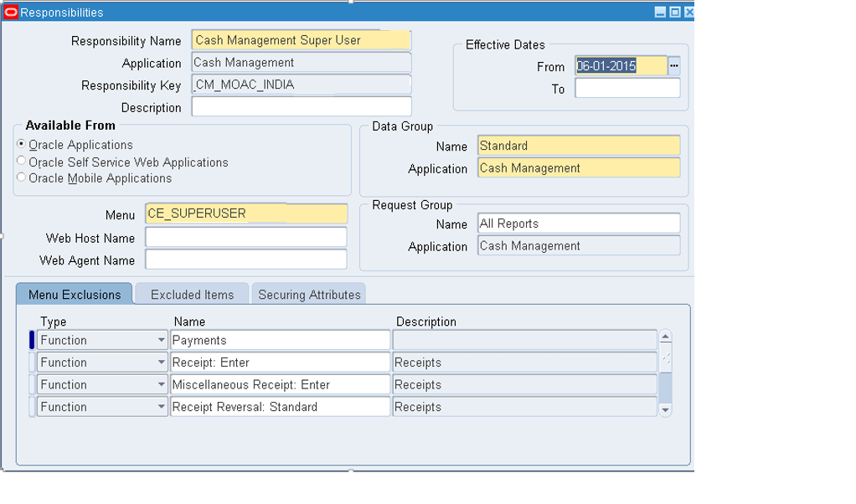Click in the Description text field
Screen dimensions: 856x504
pos(302,106)
